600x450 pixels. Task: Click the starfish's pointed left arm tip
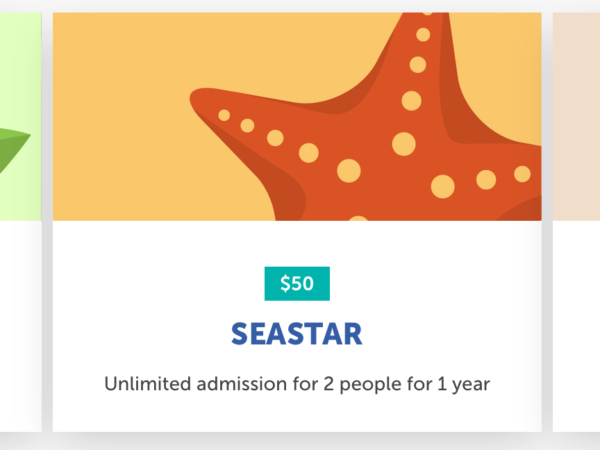197,98
